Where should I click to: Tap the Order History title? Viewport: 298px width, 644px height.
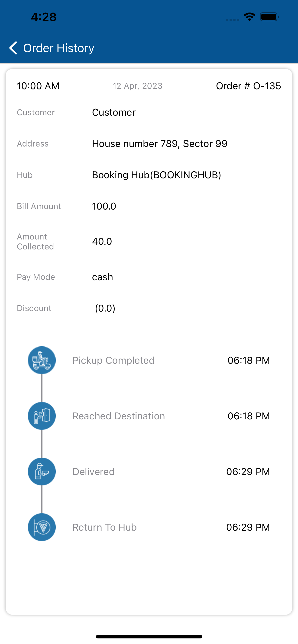59,48
